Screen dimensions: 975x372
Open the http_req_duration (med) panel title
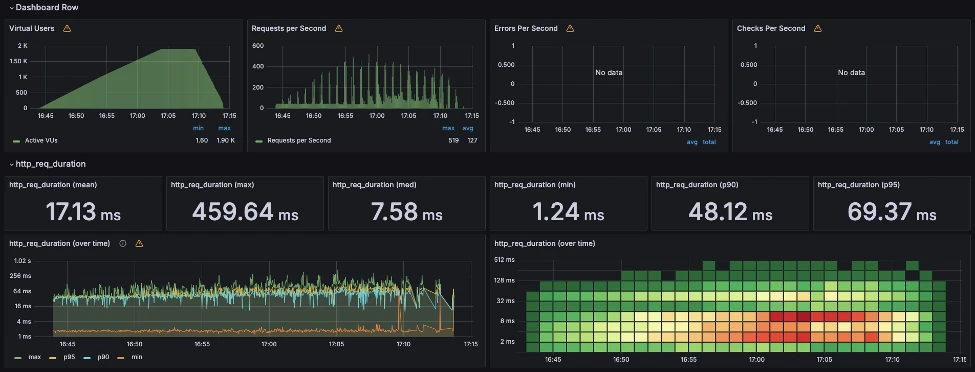[374, 184]
